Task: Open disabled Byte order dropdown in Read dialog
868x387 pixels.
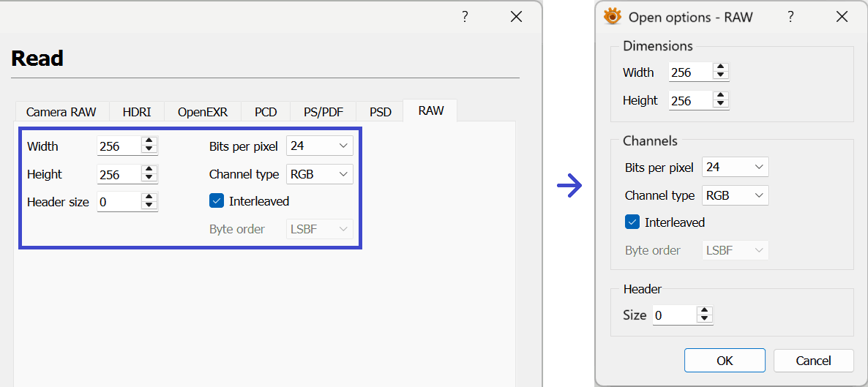Action: click(319, 229)
